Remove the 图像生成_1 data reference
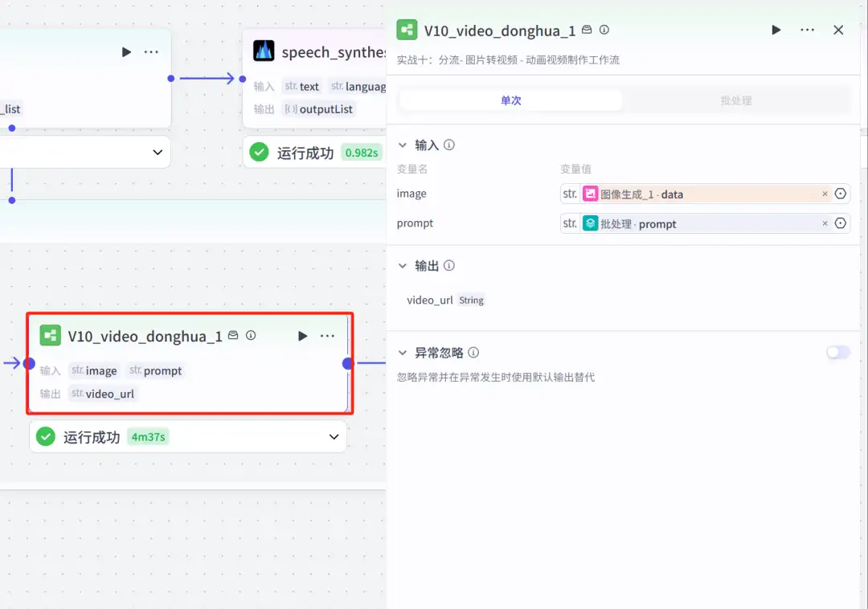868x609 pixels. click(x=825, y=194)
